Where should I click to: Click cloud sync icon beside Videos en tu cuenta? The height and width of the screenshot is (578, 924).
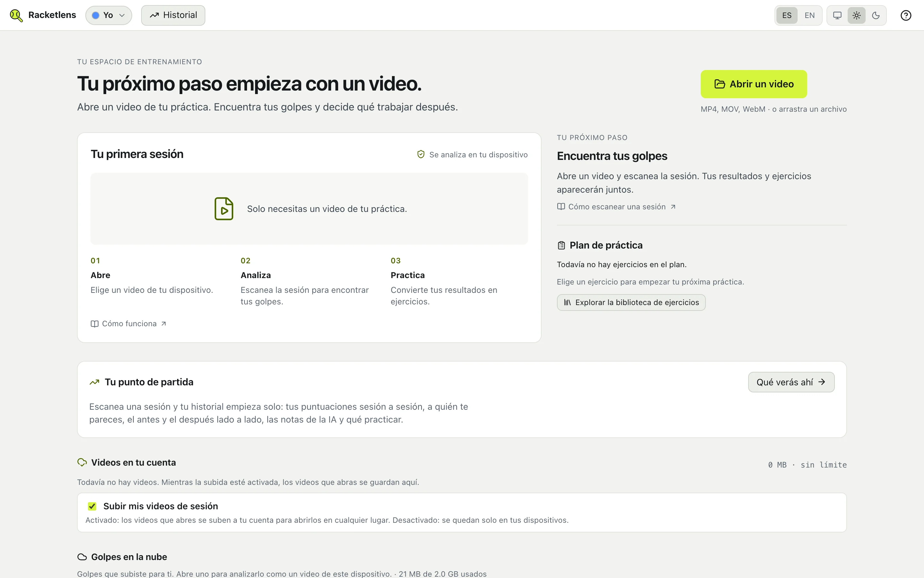(82, 462)
